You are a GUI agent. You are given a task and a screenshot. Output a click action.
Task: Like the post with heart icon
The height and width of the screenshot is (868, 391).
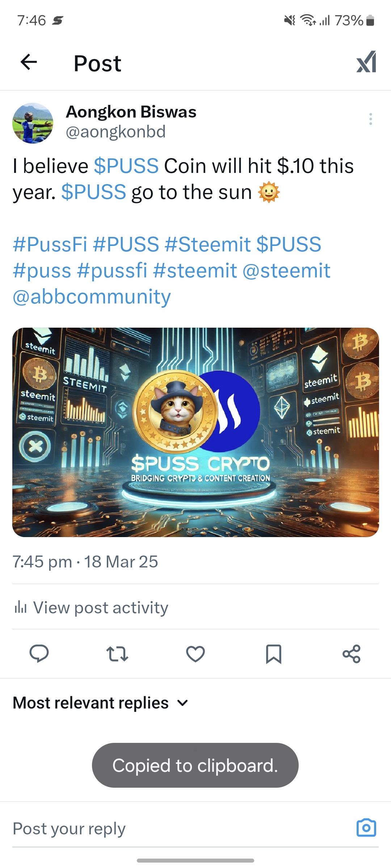coord(195,654)
